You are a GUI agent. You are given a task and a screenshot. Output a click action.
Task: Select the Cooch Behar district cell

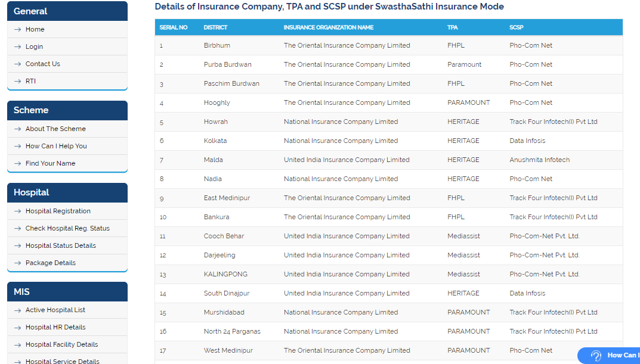224,236
